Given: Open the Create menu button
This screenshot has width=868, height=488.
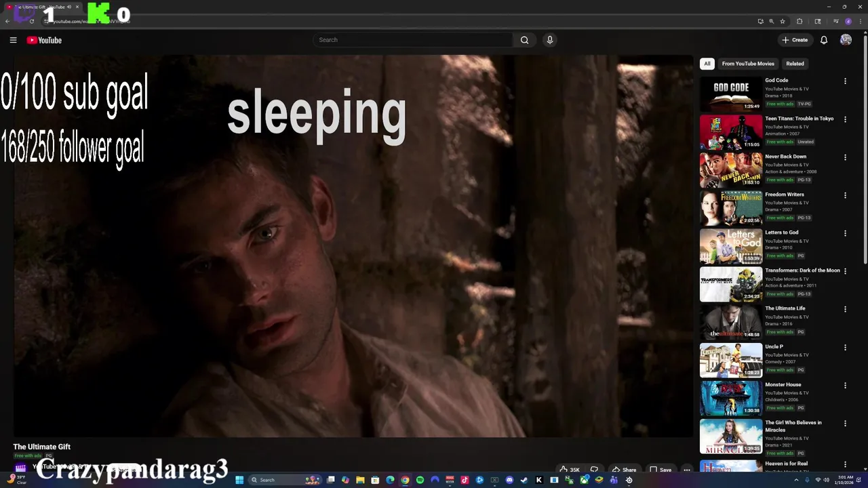Looking at the screenshot, I should [x=795, y=40].
